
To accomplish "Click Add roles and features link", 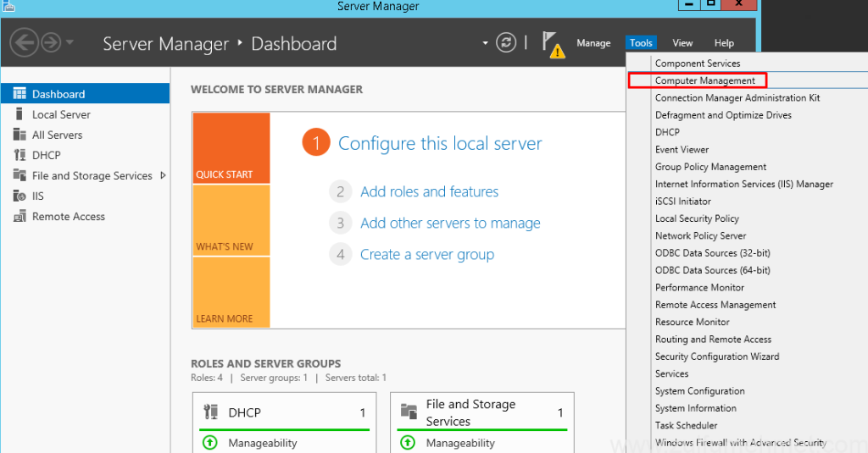I will [x=430, y=191].
